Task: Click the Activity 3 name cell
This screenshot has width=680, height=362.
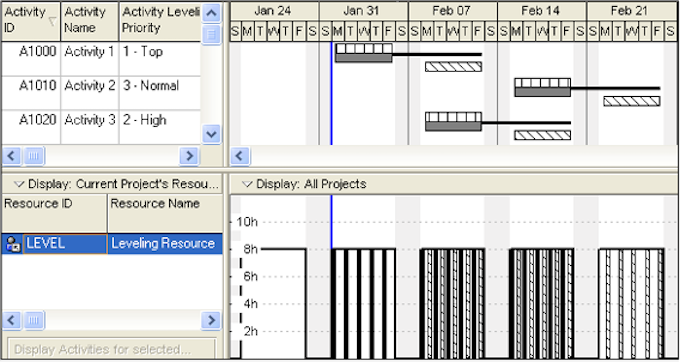Action: click(90, 127)
